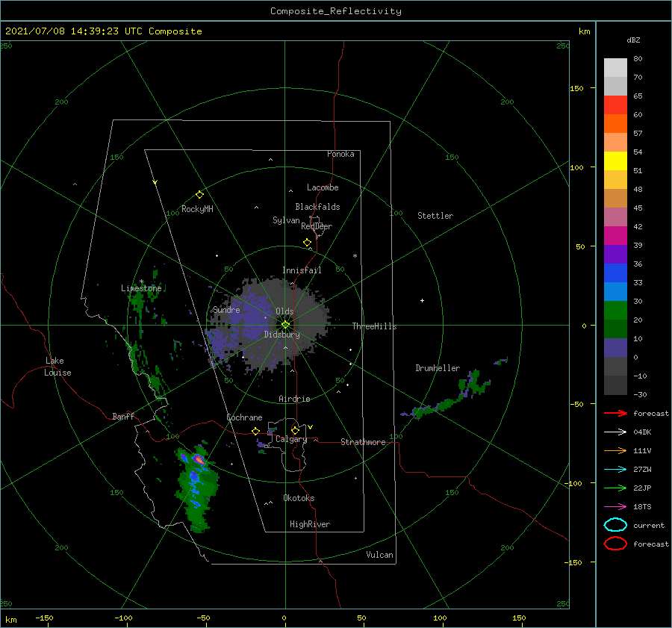Select the orange 111V arrow in the legend
Image resolution: width=672 pixels, height=628 pixels.
pyautogui.click(x=615, y=450)
